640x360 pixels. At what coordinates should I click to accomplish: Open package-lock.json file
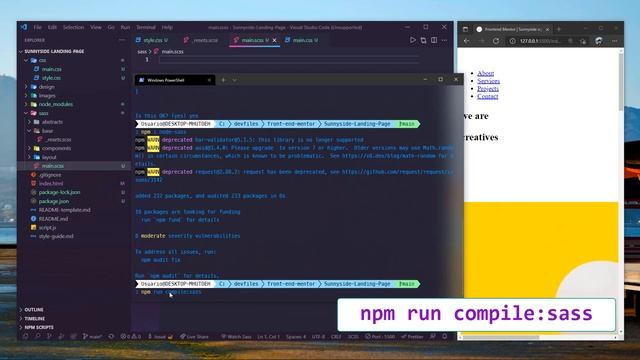pos(59,192)
